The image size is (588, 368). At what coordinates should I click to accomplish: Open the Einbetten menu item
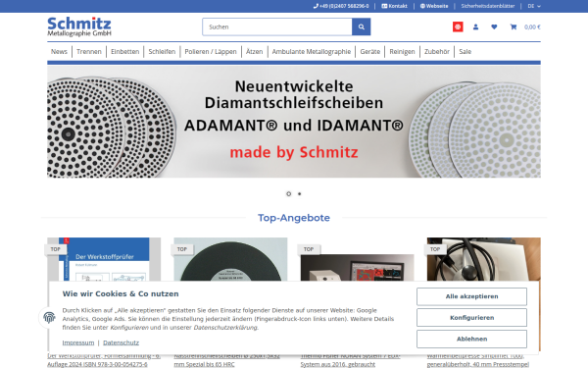pyautogui.click(x=124, y=51)
